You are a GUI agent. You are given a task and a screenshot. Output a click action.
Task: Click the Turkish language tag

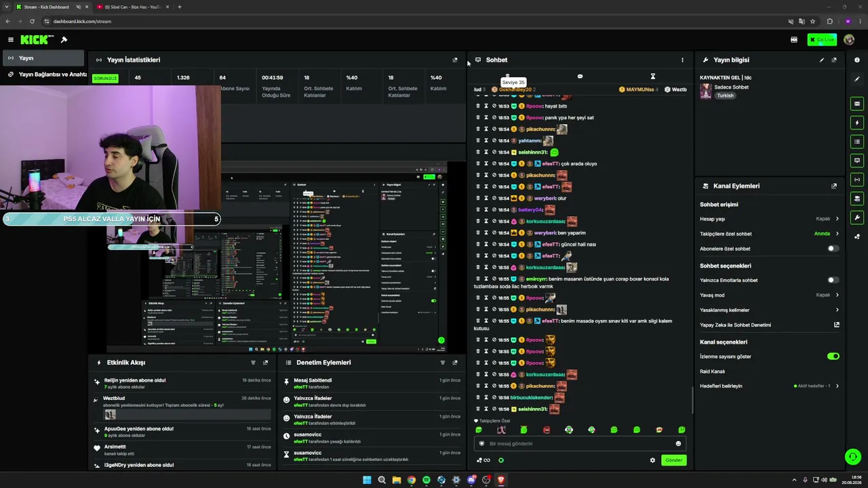726,96
